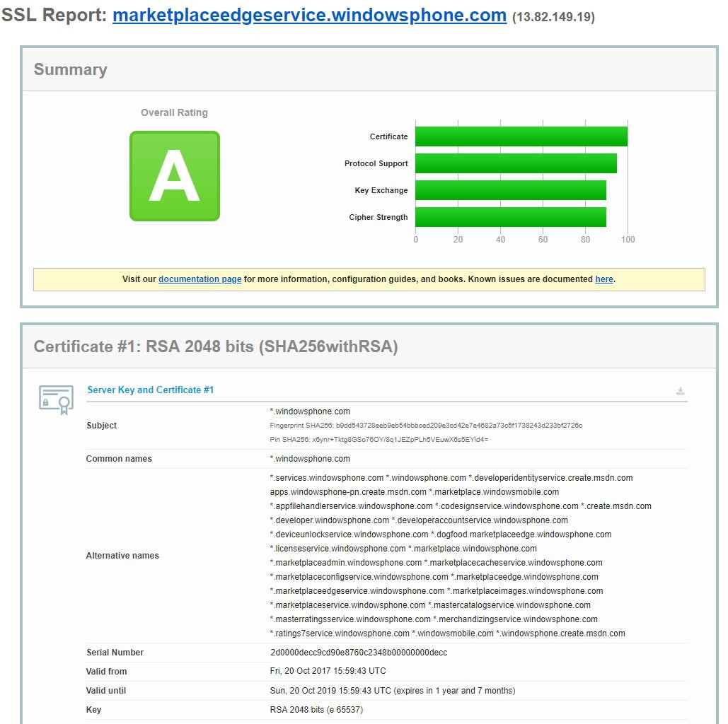Click the 20 axis value on chart
This screenshot has width=728, height=724.
458,240
